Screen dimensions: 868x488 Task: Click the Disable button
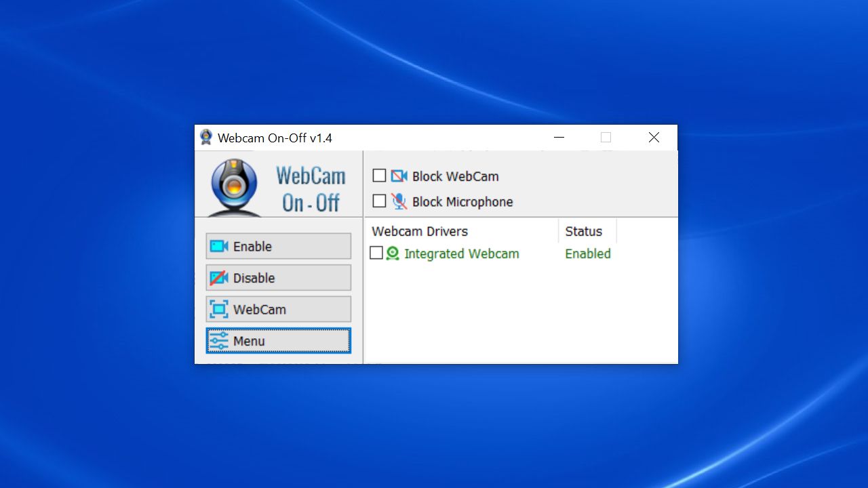click(x=278, y=278)
